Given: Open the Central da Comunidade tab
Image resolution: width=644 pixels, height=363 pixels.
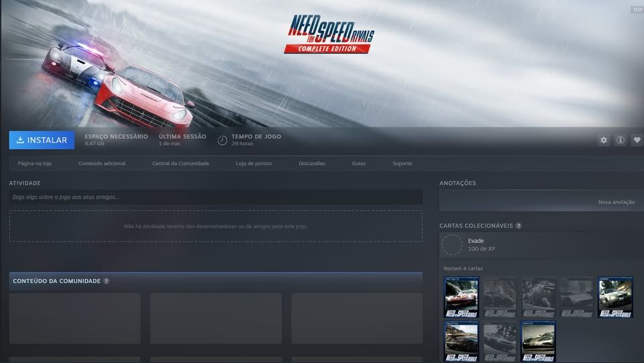Looking at the screenshot, I should pos(180,164).
